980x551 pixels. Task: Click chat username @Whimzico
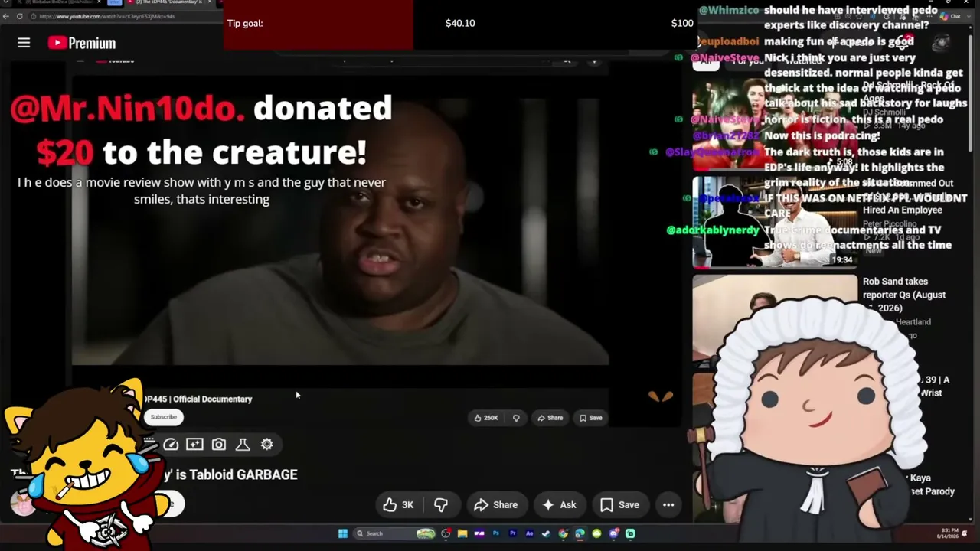coord(729,10)
